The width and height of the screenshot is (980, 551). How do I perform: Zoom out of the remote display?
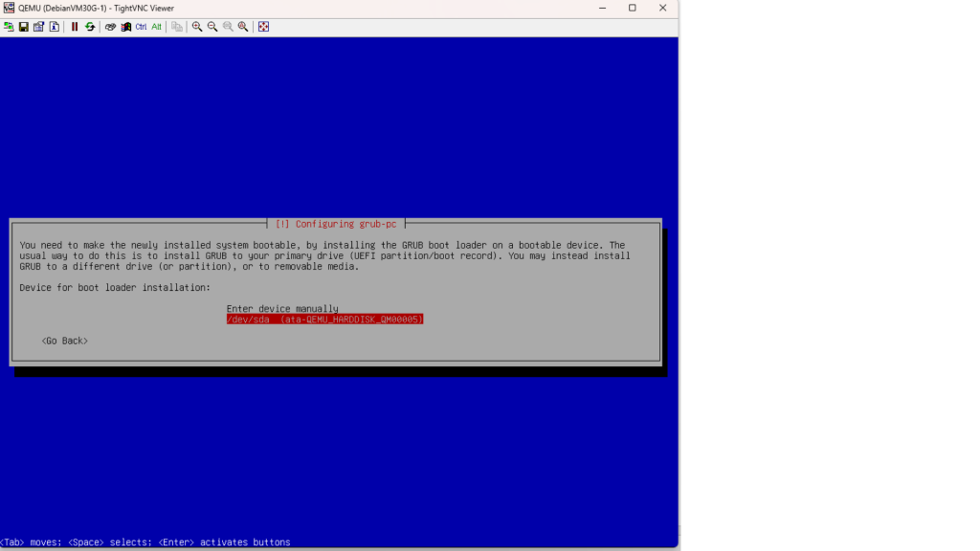tap(212, 27)
